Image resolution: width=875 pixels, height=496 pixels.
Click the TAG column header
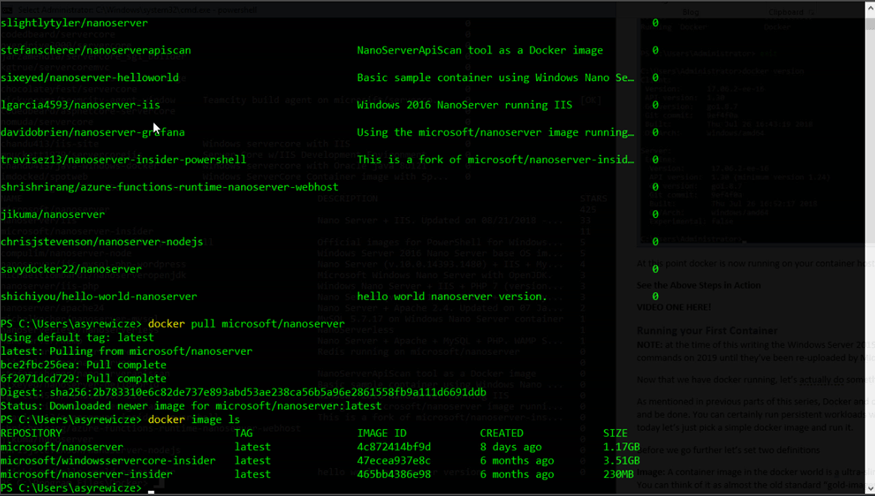tap(243, 433)
